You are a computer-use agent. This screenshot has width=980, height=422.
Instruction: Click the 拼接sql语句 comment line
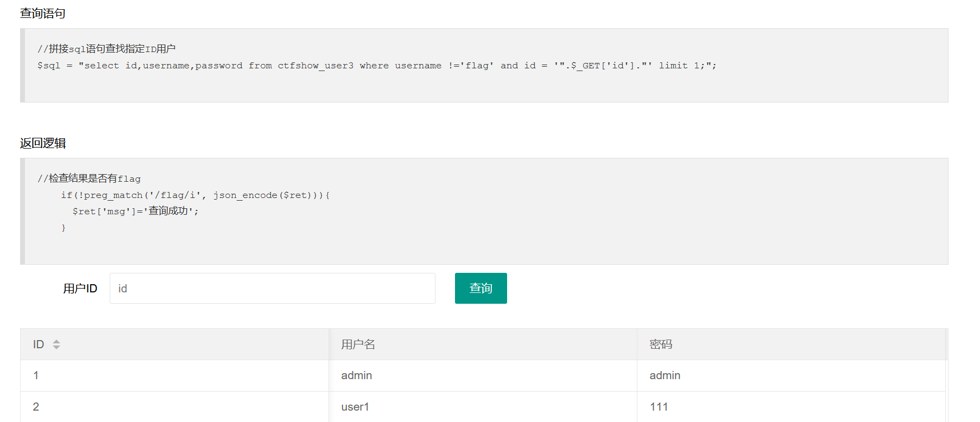pos(106,49)
